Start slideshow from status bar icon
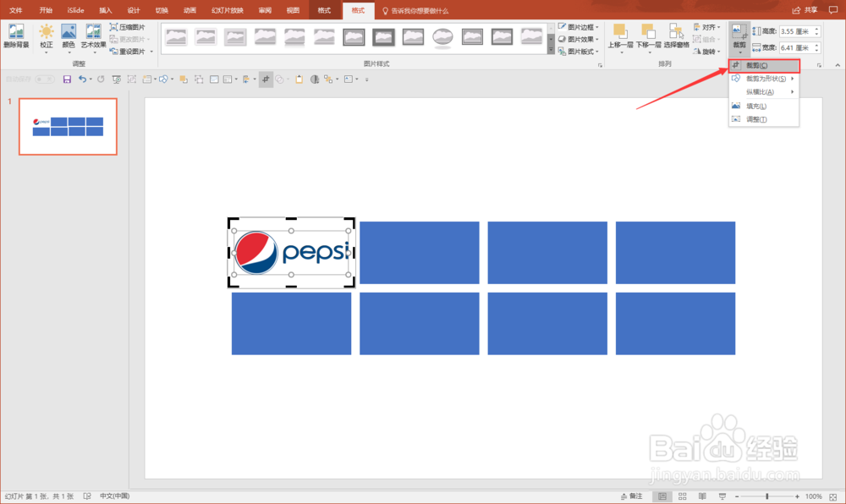The width and height of the screenshot is (846, 504). [722, 496]
